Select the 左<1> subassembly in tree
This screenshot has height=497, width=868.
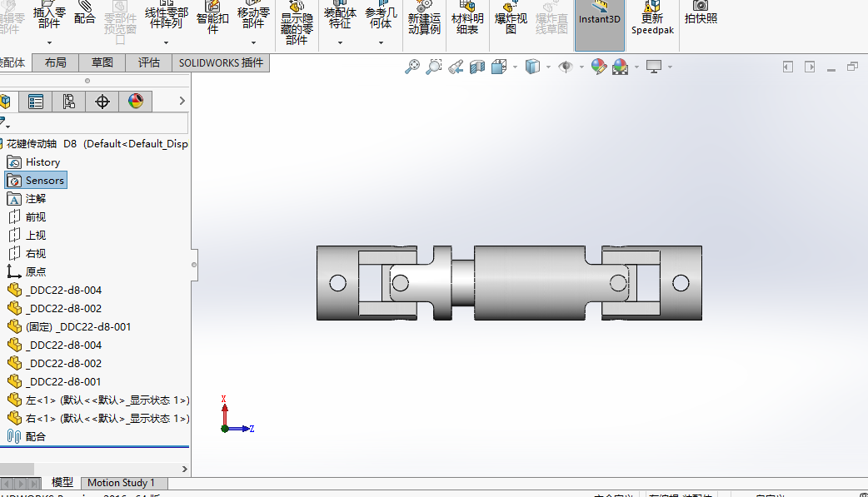tap(98, 400)
